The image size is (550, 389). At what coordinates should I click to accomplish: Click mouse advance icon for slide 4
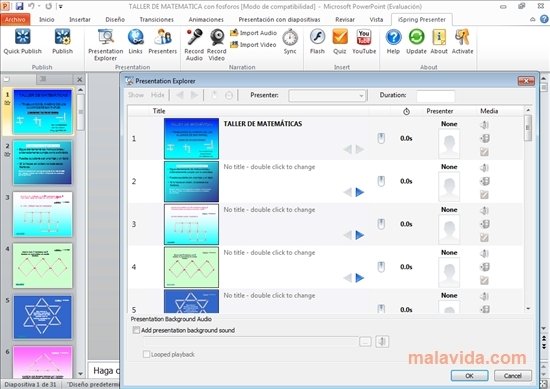click(381, 267)
